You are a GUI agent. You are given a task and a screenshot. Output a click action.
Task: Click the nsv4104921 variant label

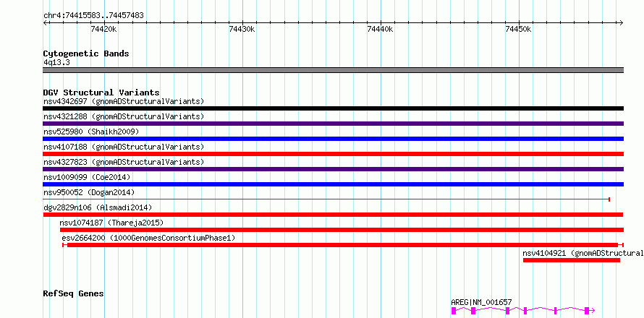click(583, 253)
